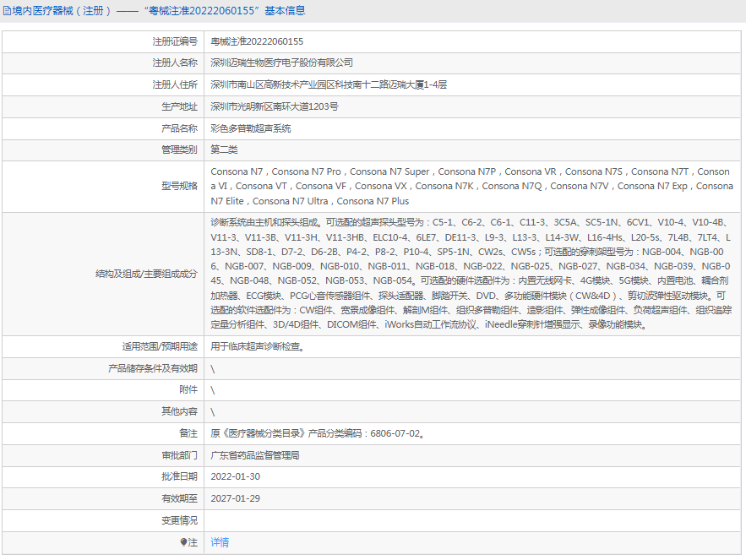The width and height of the screenshot is (746, 560).
Task: Select expiry date 2027-01-29
Action: 236,498
